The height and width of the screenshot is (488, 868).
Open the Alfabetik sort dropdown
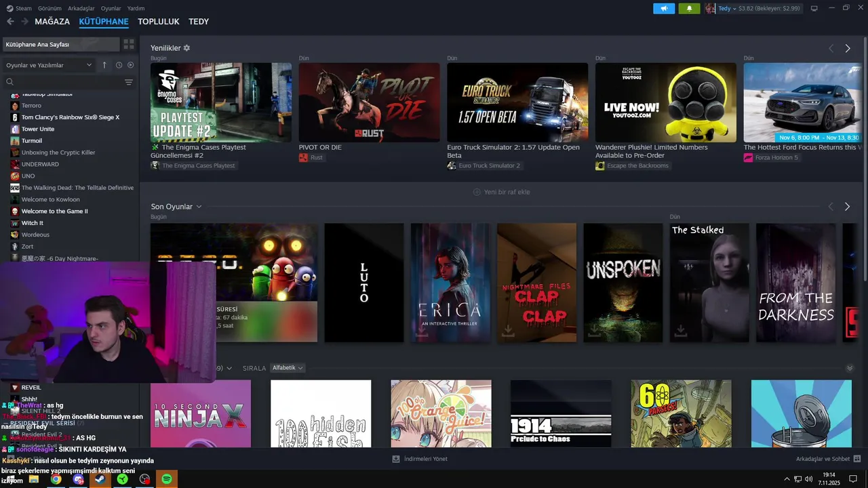click(288, 368)
